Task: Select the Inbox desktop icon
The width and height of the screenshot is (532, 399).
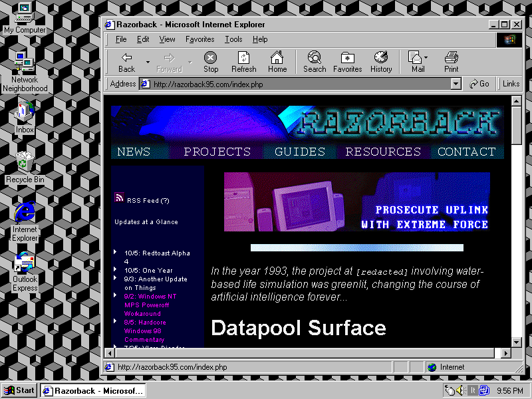Action: (25, 118)
